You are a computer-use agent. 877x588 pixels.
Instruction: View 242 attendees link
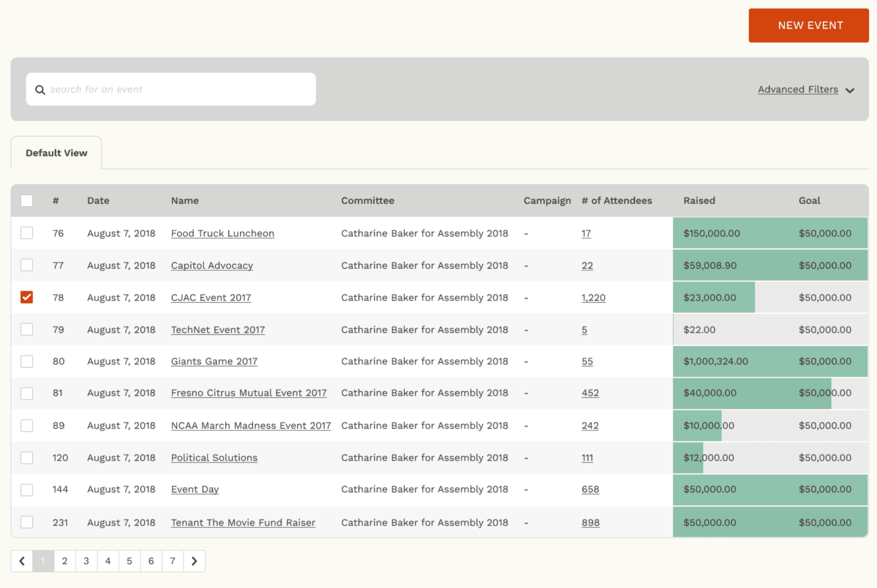590,425
